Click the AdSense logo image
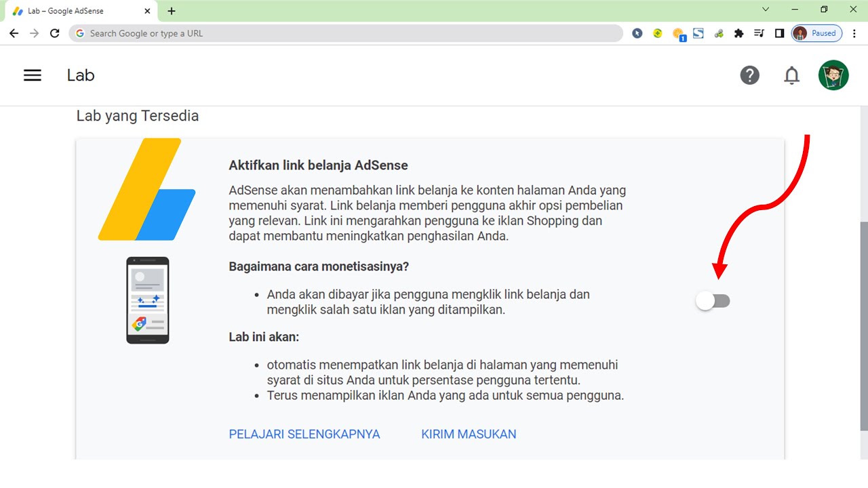The width and height of the screenshot is (868, 488). click(146, 189)
